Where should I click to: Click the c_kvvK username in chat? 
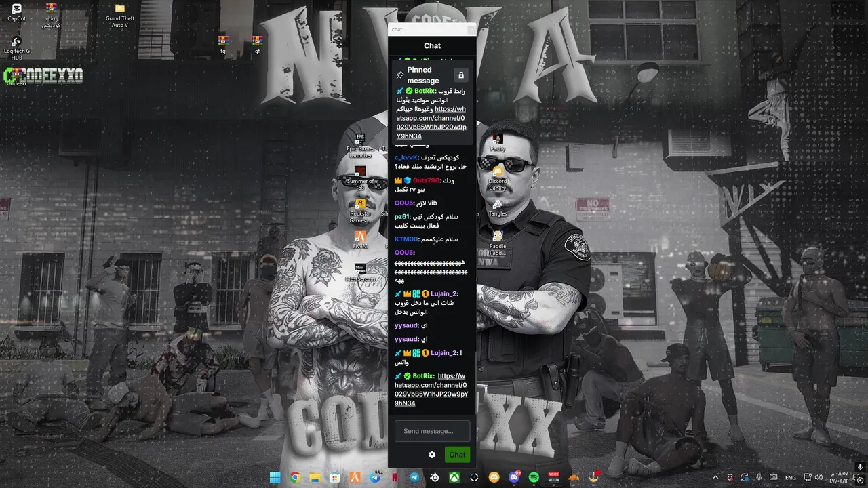point(406,157)
